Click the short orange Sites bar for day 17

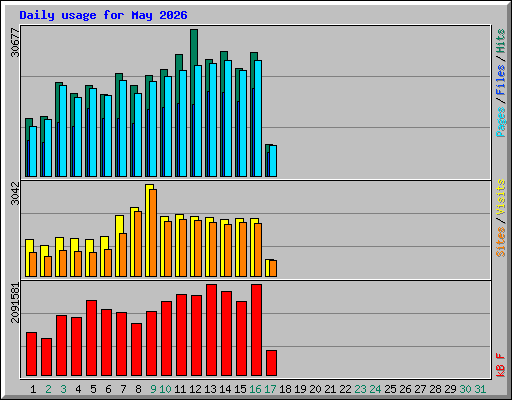273,268
